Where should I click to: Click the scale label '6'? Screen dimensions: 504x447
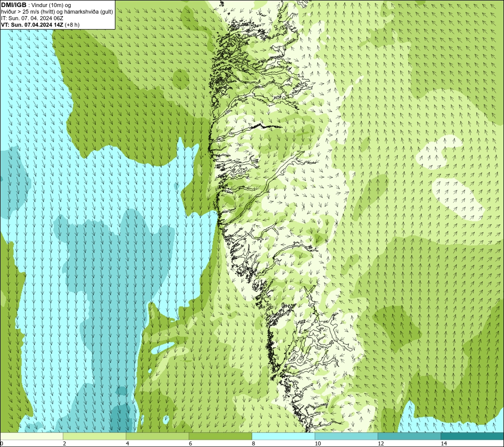pos(191,444)
